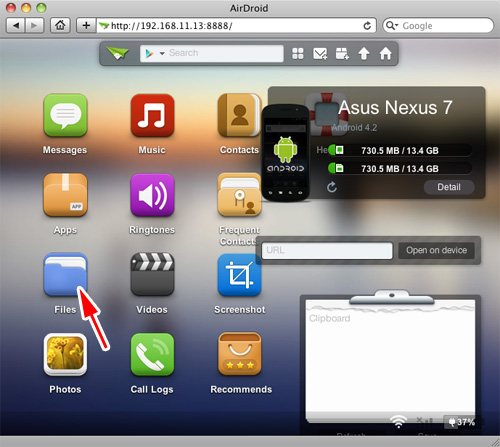
Task: Click the Wi-Fi signal status icon
Action: (398, 422)
